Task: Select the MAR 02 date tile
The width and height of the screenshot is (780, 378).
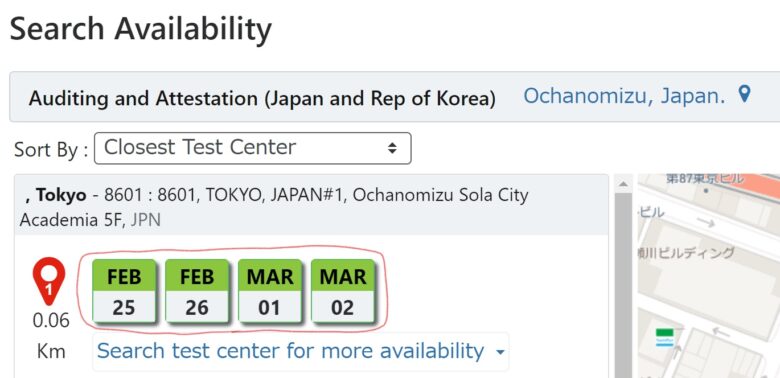Action: pyautogui.click(x=343, y=291)
